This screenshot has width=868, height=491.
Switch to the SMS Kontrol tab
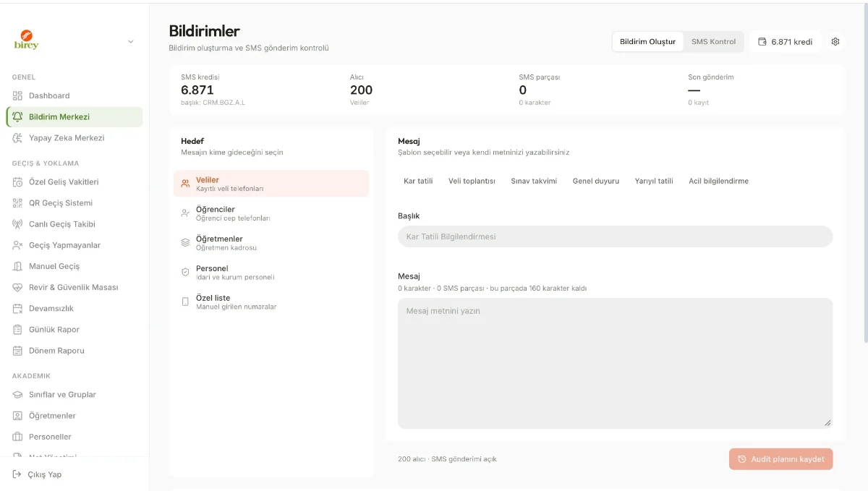[x=713, y=41]
